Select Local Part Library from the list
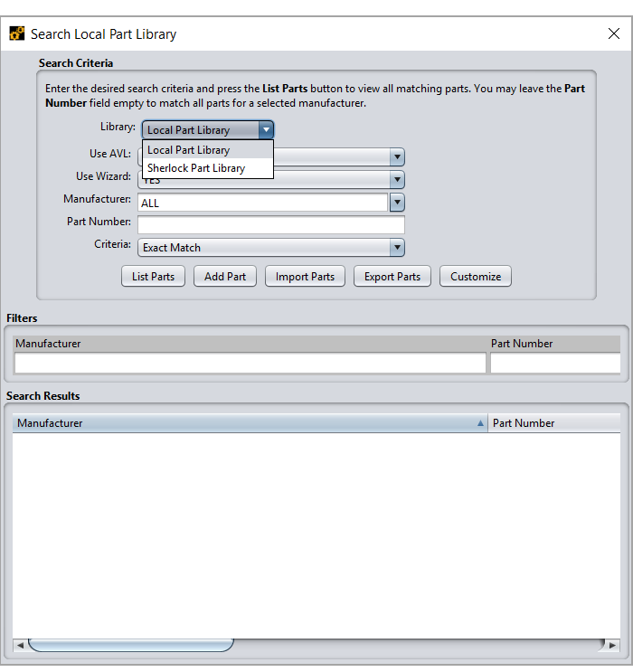 (208, 150)
